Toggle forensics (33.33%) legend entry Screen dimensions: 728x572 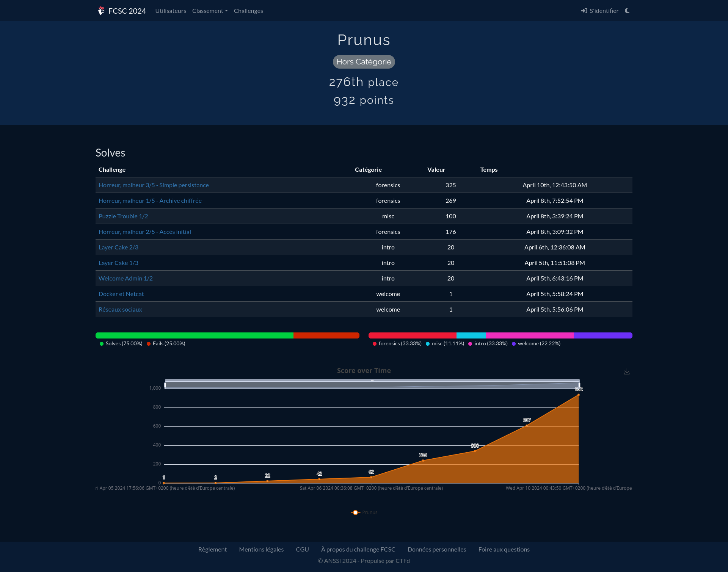tap(397, 343)
